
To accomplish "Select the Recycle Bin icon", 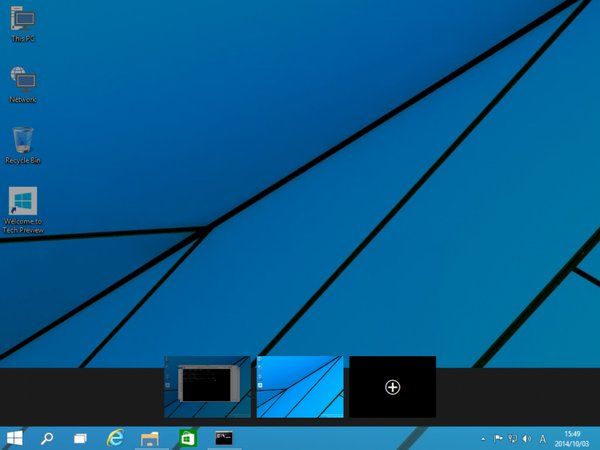I will point(23,146).
